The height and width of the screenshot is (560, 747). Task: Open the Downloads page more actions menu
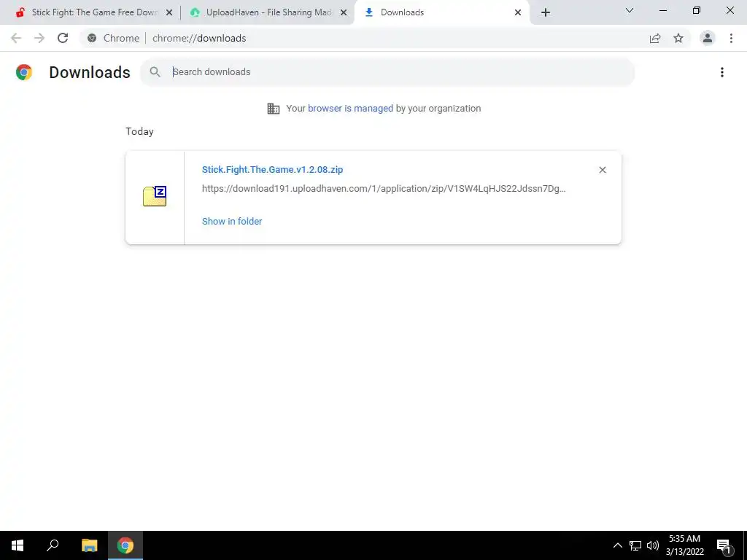(x=721, y=72)
